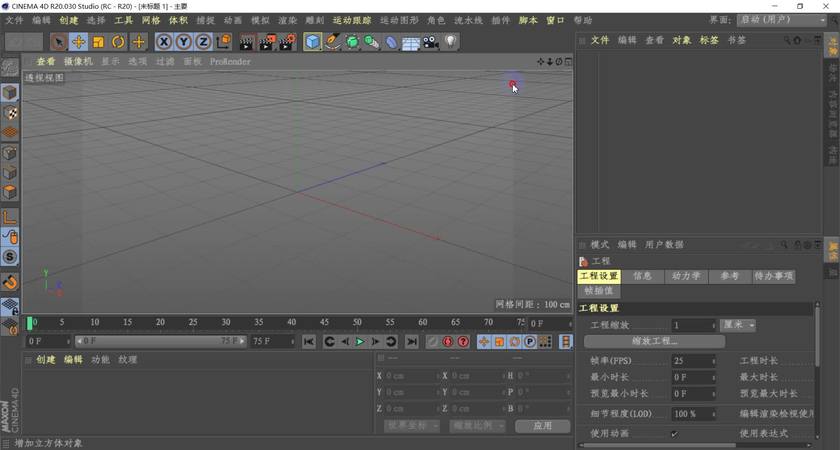The height and width of the screenshot is (450, 840).
Task: Select the polygons mode orange cube icon
Action: 10,192
